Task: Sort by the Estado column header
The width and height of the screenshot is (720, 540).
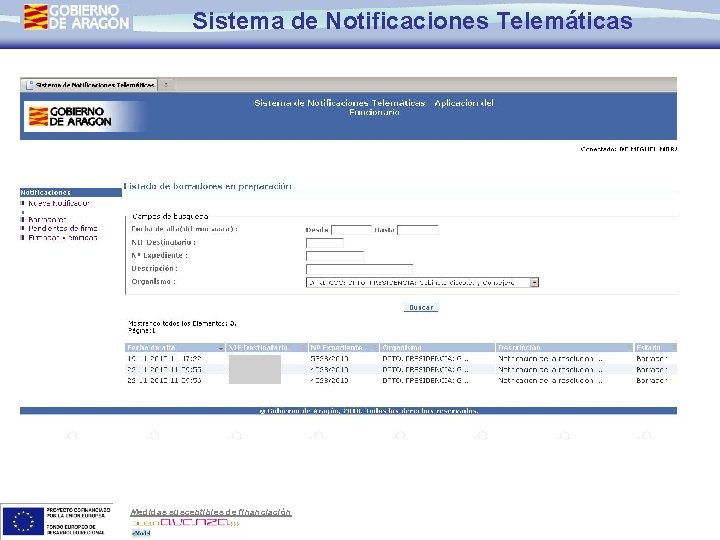Action: click(655, 348)
